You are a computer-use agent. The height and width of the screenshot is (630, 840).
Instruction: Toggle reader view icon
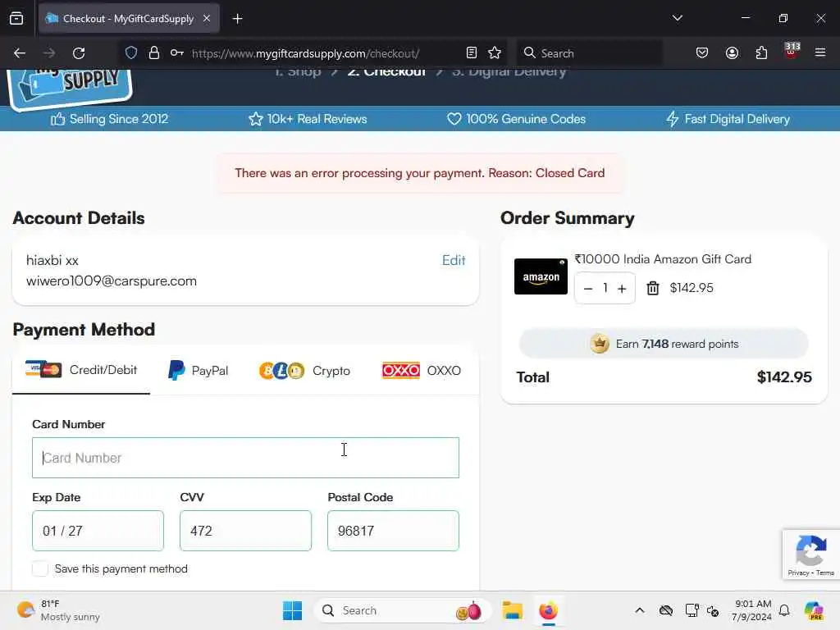[472, 53]
